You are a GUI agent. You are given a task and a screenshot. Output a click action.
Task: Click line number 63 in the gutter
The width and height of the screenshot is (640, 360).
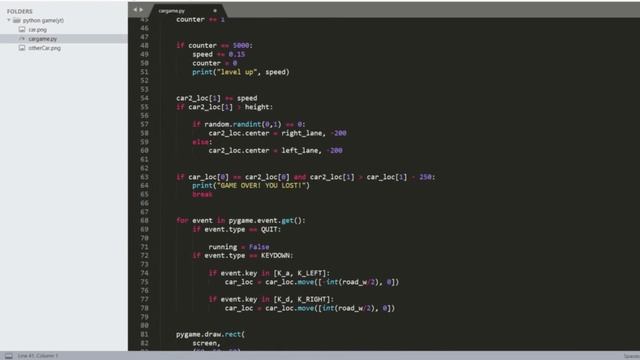click(144, 177)
